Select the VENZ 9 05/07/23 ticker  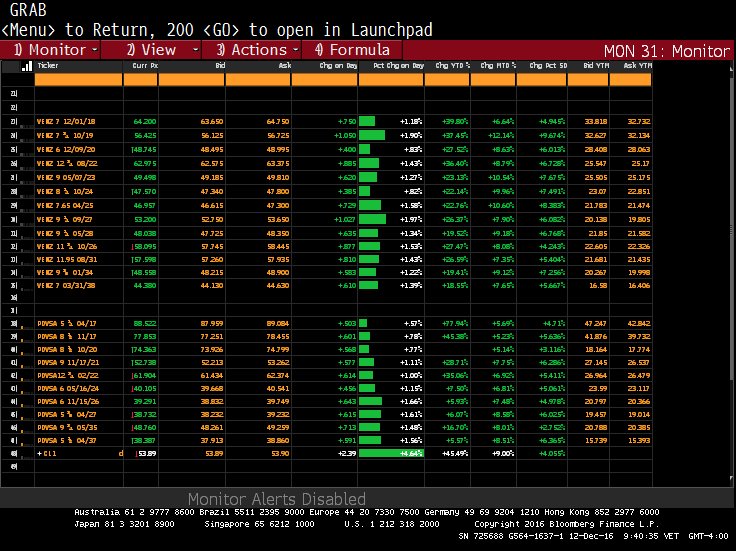click(x=66, y=177)
